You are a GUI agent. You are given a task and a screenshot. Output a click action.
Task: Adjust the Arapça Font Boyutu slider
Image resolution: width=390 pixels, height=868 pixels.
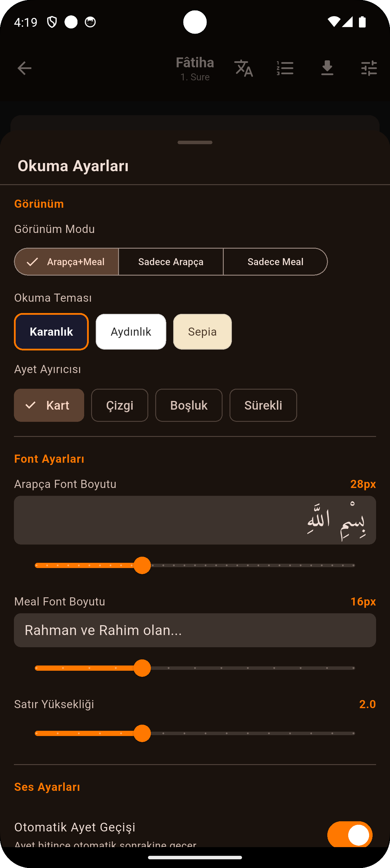click(142, 565)
